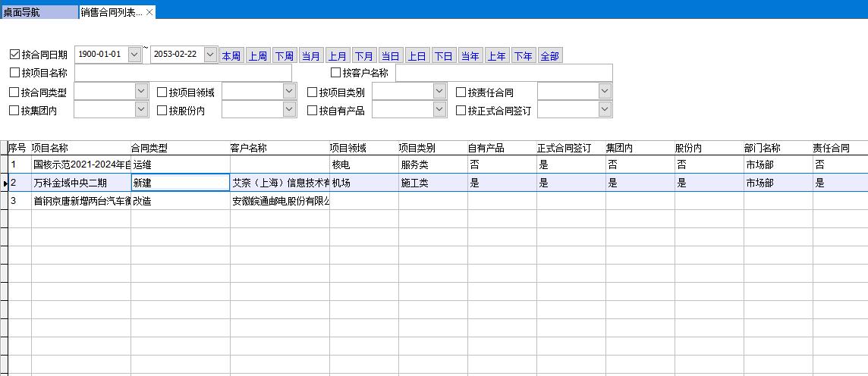Enable the 按项目名称 filter checkbox
868x376 pixels.
click(14, 73)
